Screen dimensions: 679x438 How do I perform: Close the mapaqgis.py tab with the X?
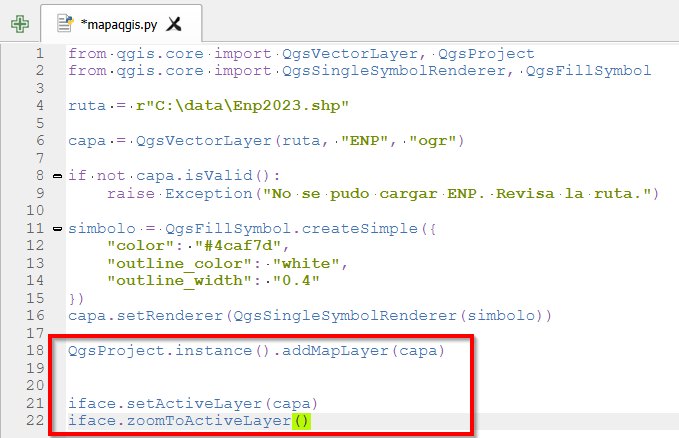pos(173,22)
